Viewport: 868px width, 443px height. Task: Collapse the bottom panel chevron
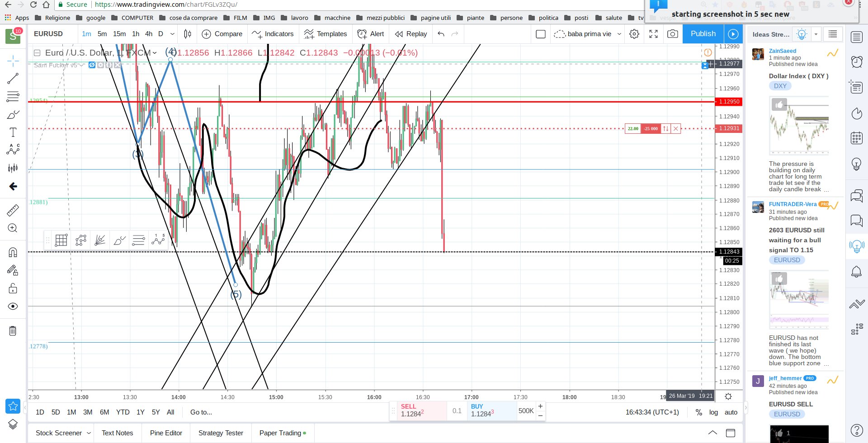[x=712, y=433]
